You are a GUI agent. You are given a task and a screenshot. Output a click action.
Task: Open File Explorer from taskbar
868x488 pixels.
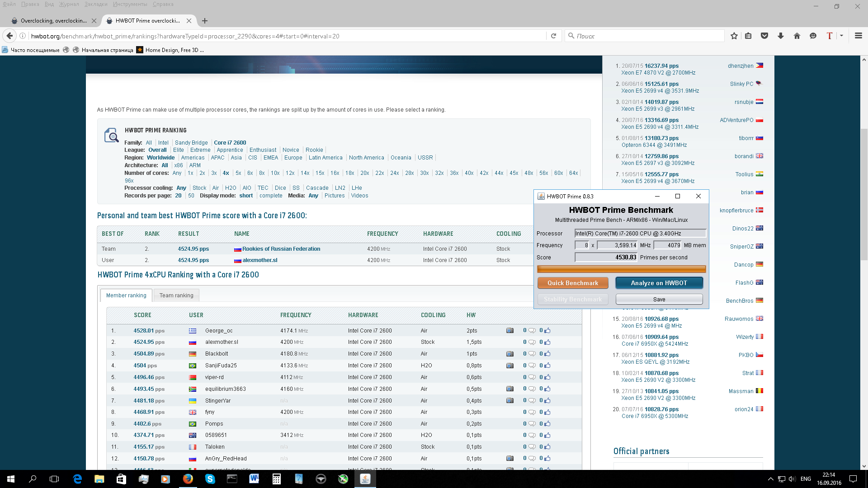point(99,479)
